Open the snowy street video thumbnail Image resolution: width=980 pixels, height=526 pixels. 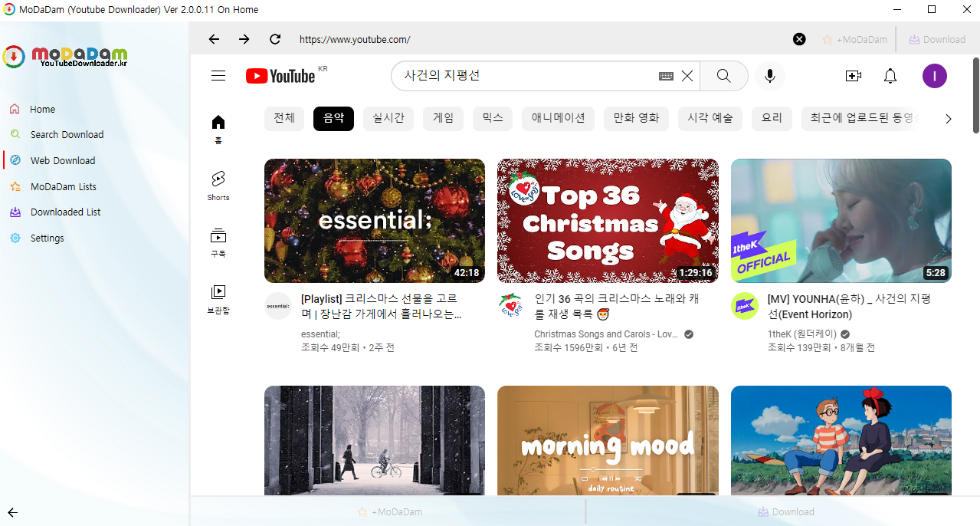click(x=375, y=440)
